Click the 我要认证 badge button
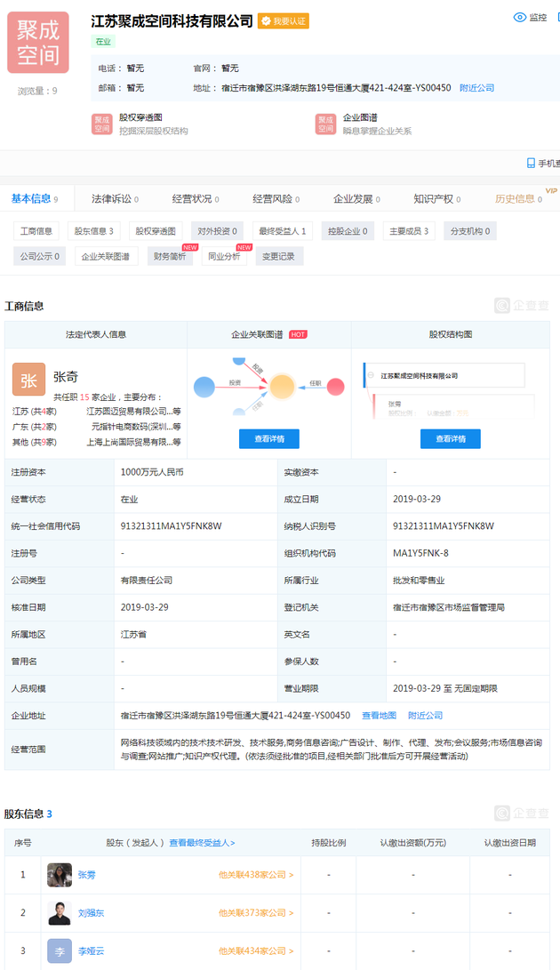560x970 pixels. [284, 21]
